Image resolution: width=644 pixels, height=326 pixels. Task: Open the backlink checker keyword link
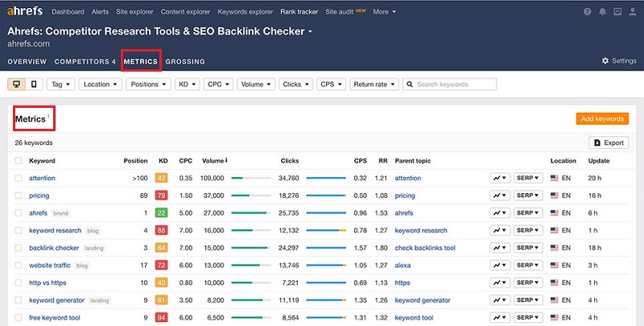point(54,248)
